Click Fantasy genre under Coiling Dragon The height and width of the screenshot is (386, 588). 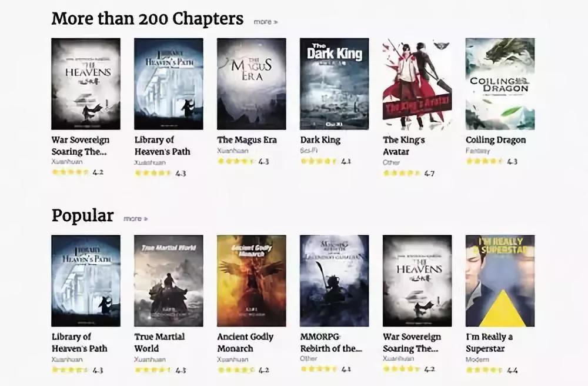tap(477, 151)
